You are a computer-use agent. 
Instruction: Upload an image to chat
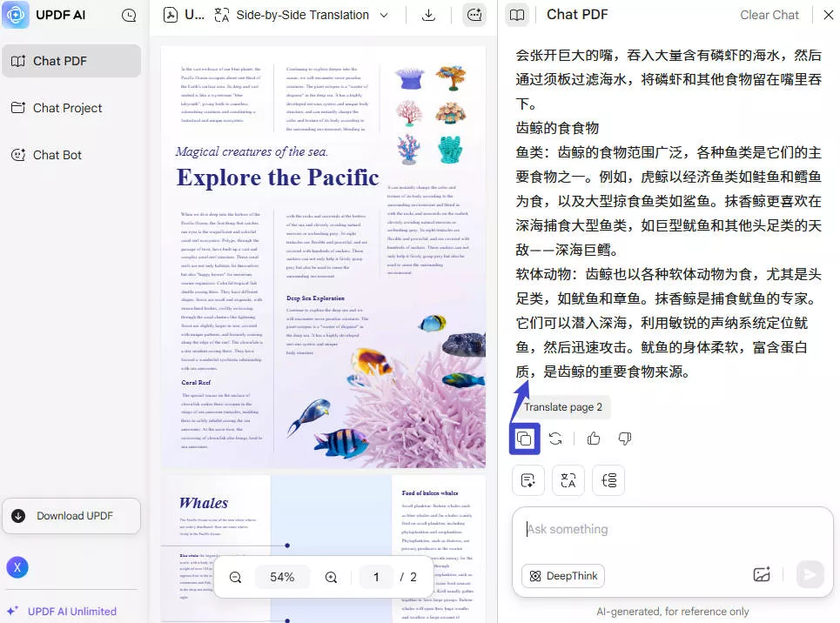tap(762, 574)
